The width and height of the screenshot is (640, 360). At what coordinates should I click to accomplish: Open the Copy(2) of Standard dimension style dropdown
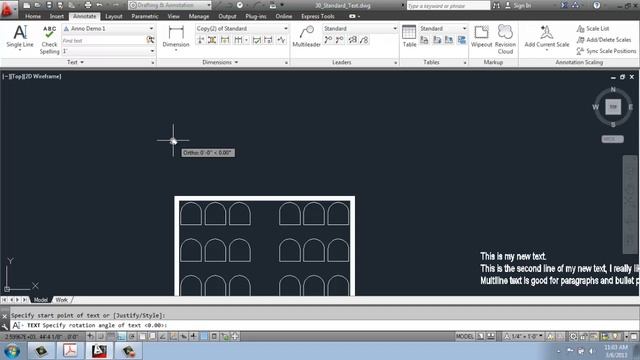click(242, 29)
